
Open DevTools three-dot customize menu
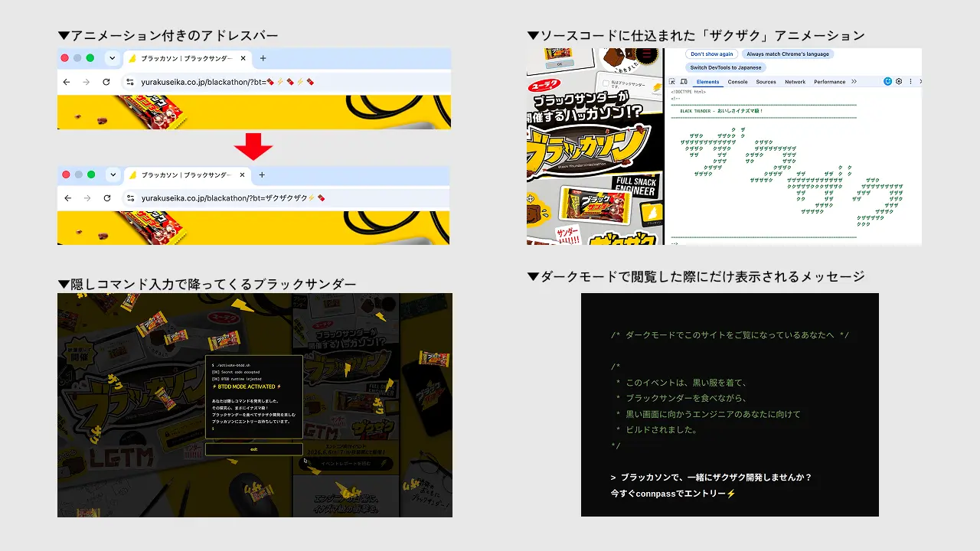coord(910,81)
